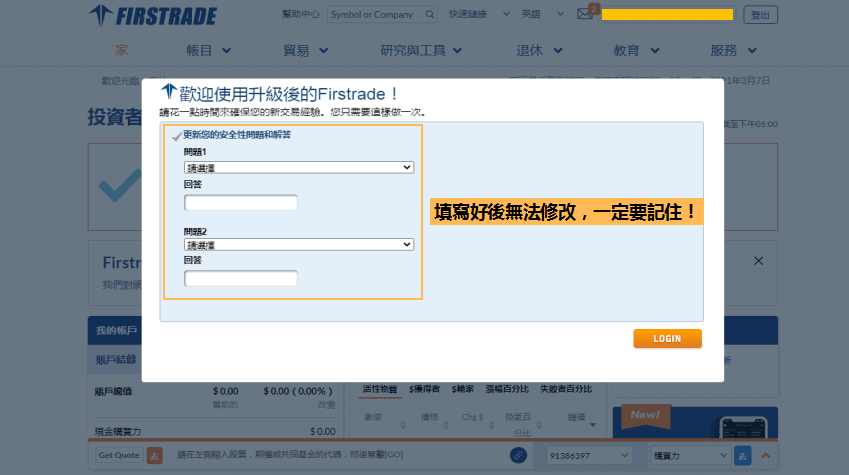Image resolution: width=849 pixels, height=475 pixels.
Task: Click the orange LOGIN button
Action: coord(667,339)
